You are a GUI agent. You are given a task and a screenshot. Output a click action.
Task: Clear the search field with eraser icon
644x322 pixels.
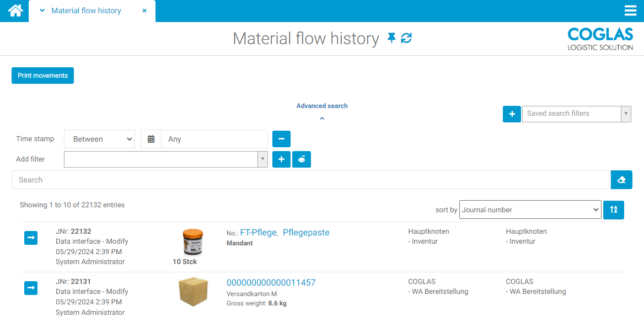pos(621,180)
